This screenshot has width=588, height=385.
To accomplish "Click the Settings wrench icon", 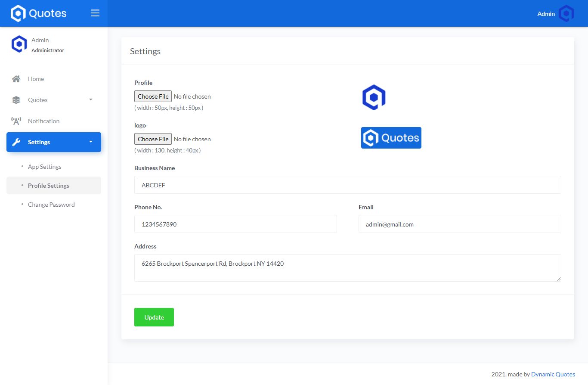I will point(16,142).
